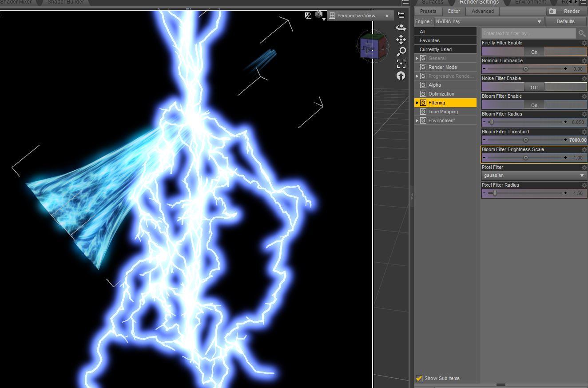Screen dimensions: 588x388
Task: Open the Pixel Filter gaussian dropdown
Action: tap(534, 176)
